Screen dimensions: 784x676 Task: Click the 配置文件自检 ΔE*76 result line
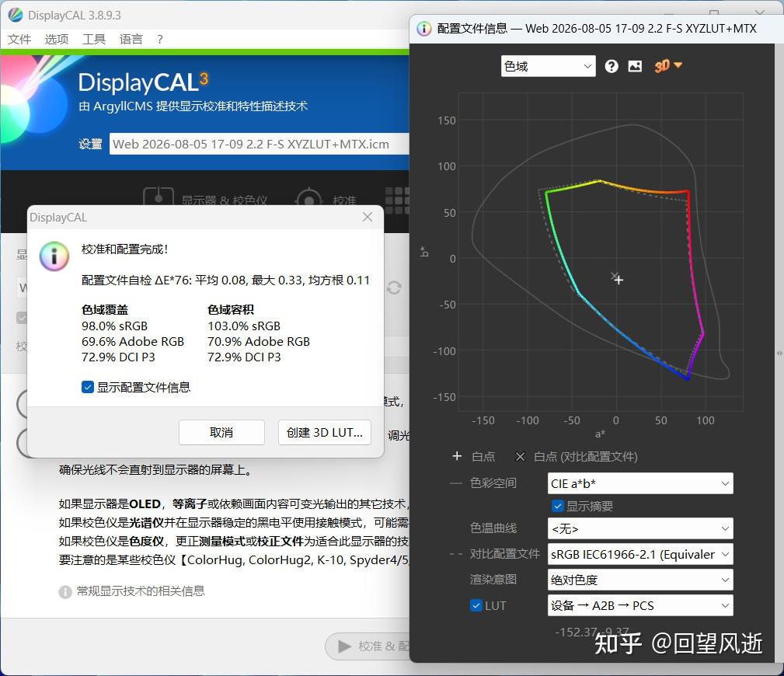point(225,280)
